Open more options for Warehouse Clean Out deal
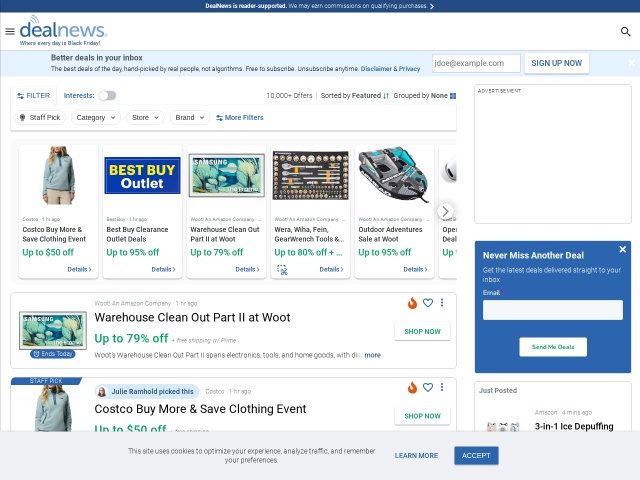This screenshot has width=640, height=480. 442,303
